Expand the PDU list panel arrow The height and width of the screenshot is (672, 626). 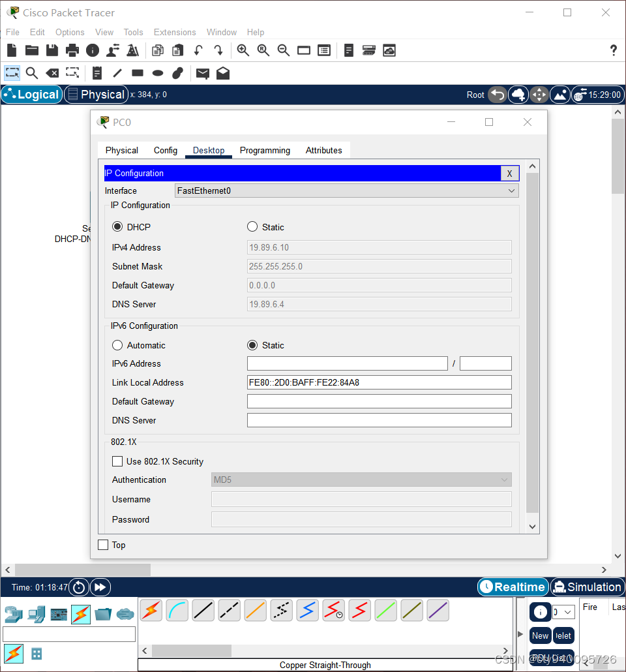(520, 634)
